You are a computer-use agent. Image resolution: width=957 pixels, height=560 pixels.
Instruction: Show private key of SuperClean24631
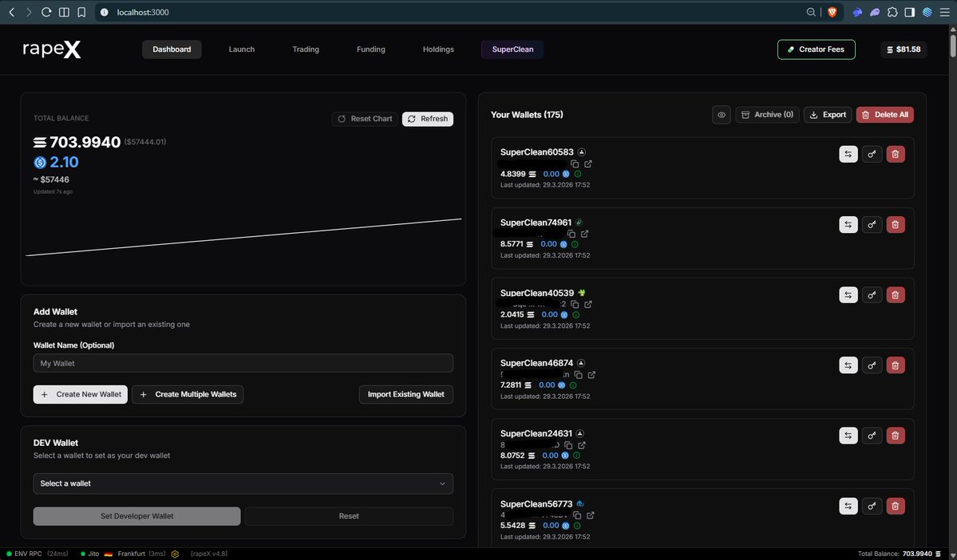pyautogui.click(x=872, y=436)
